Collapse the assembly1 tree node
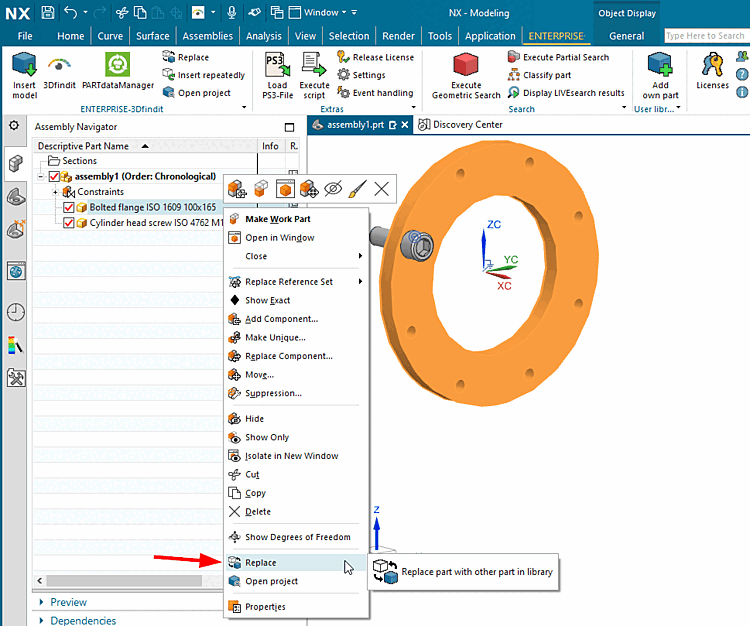The width and height of the screenshot is (750, 626). [x=41, y=176]
